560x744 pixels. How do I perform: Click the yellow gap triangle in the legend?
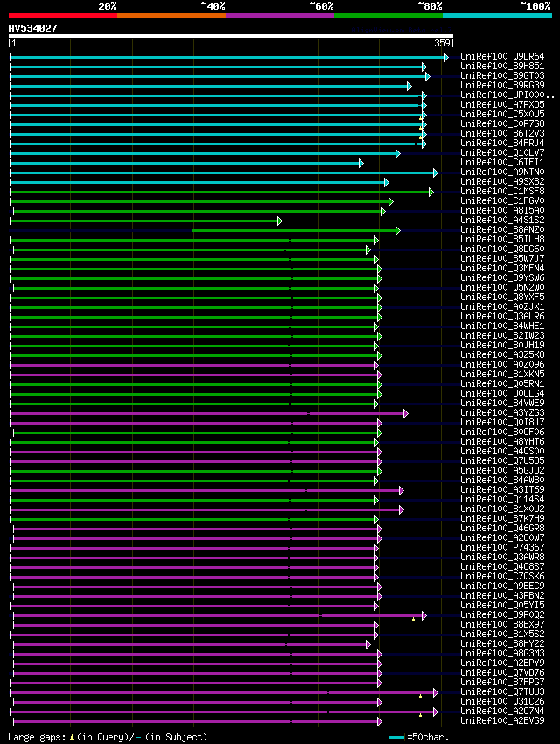[x=72, y=738]
